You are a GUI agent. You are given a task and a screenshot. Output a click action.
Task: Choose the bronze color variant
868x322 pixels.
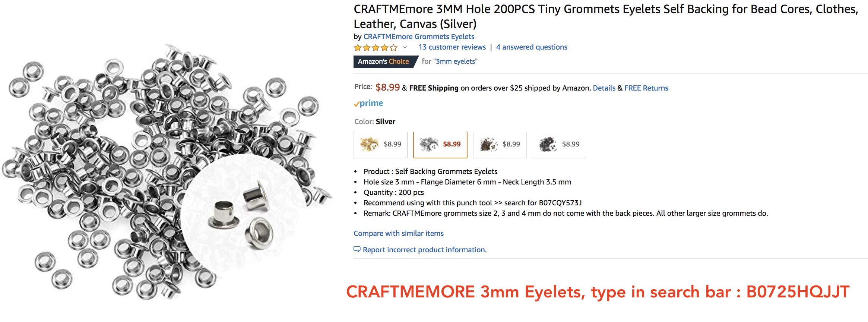pos(500,144)
